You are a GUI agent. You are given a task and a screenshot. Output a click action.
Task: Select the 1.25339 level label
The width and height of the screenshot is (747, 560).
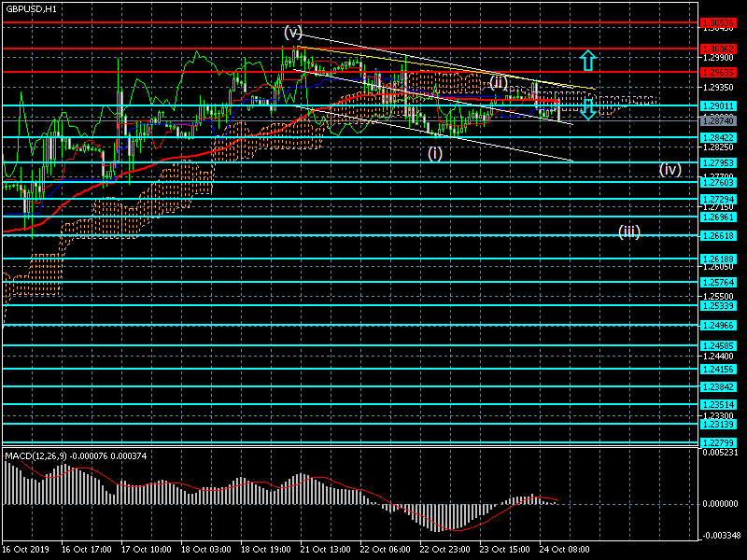pyautogui.click(x=718, y=306)
